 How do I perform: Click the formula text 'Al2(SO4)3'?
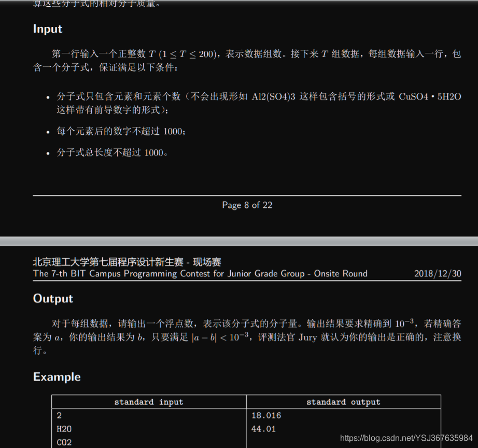(x=273, y=96)
